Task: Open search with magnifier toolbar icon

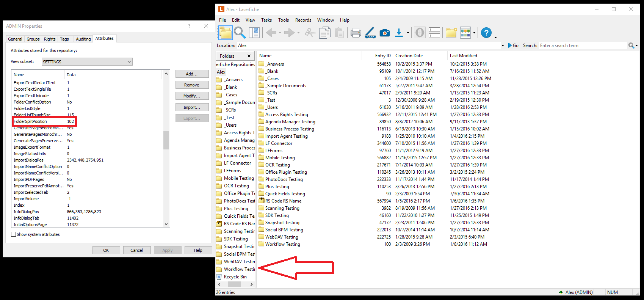Action: coord(240,33)
